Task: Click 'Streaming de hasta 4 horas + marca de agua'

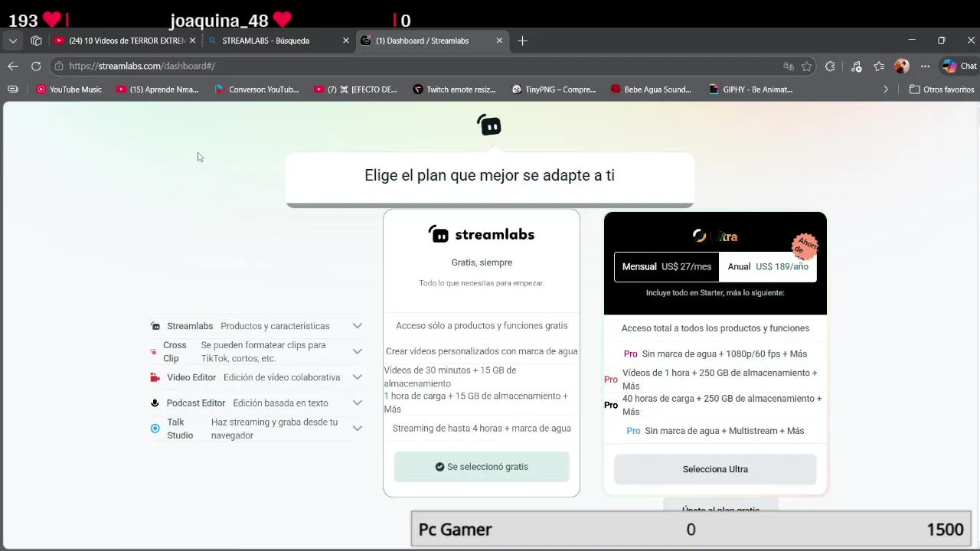Action: coord(482,429)
